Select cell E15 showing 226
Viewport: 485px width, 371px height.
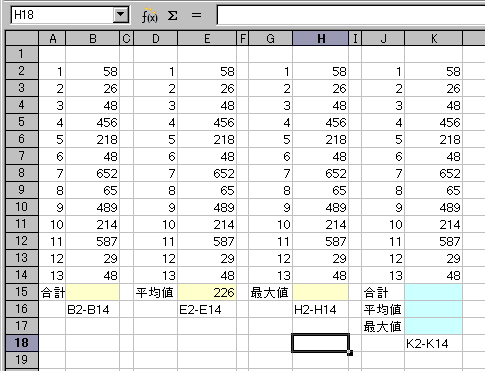(207, 292)
